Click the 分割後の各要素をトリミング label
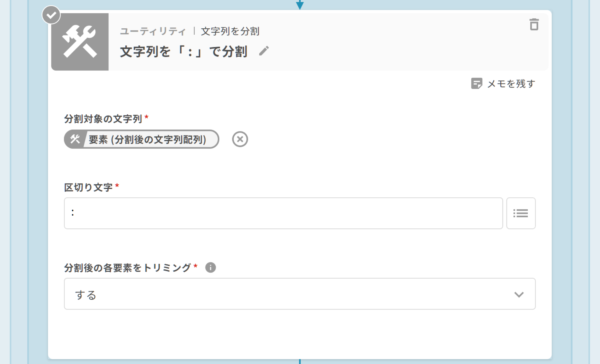 coord(127,268)
